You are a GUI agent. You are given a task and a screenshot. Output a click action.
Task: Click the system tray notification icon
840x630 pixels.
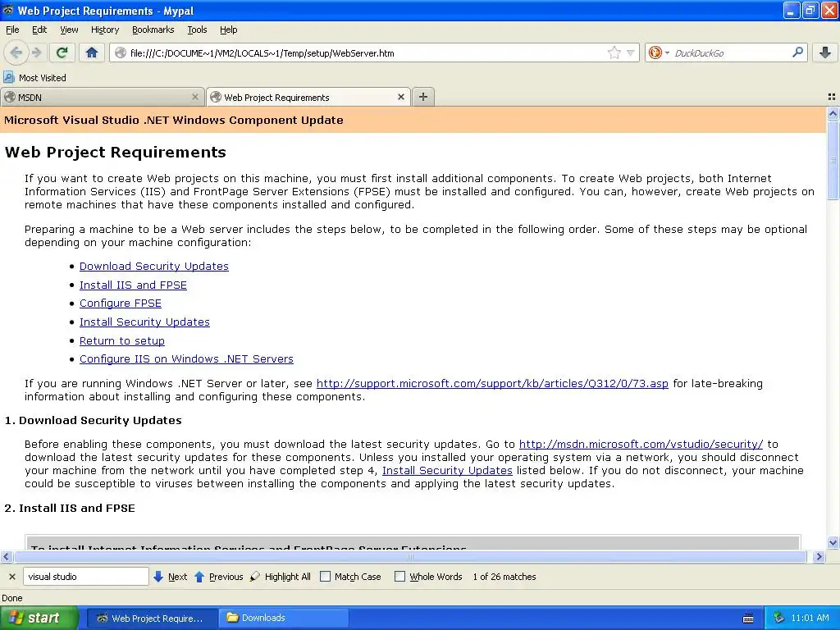[778, 618]
